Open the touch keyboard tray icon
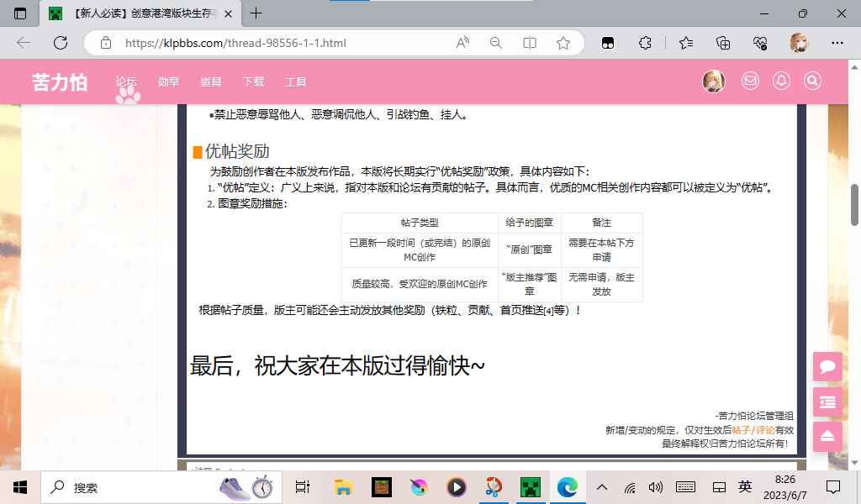The width and height of the screenshot is (861, 504). pyautogui.click(x=685, y=487)
